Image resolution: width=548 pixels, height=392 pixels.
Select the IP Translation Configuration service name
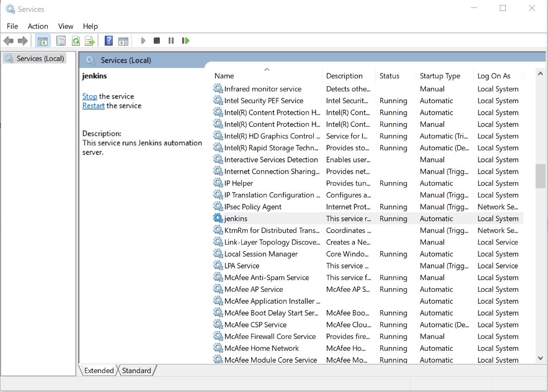(x=273, y=195)
